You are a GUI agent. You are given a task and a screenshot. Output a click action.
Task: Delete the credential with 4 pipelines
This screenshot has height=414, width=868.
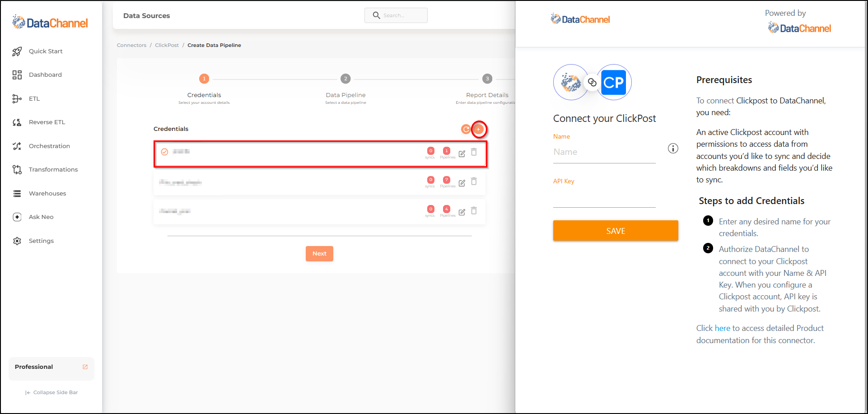474,211
